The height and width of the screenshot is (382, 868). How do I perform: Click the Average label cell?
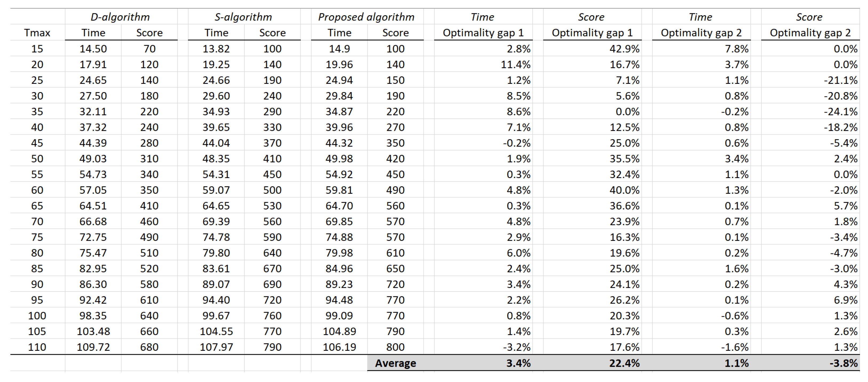(395, 363)
